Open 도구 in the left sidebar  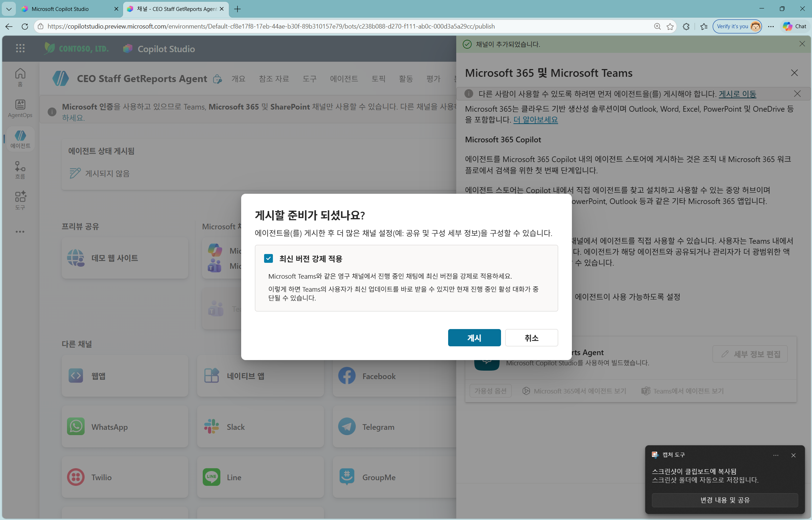click(x=20, y=201)
